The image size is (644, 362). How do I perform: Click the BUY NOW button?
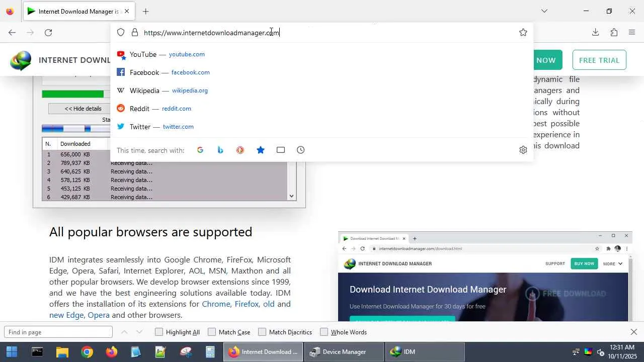click(547, 60)
